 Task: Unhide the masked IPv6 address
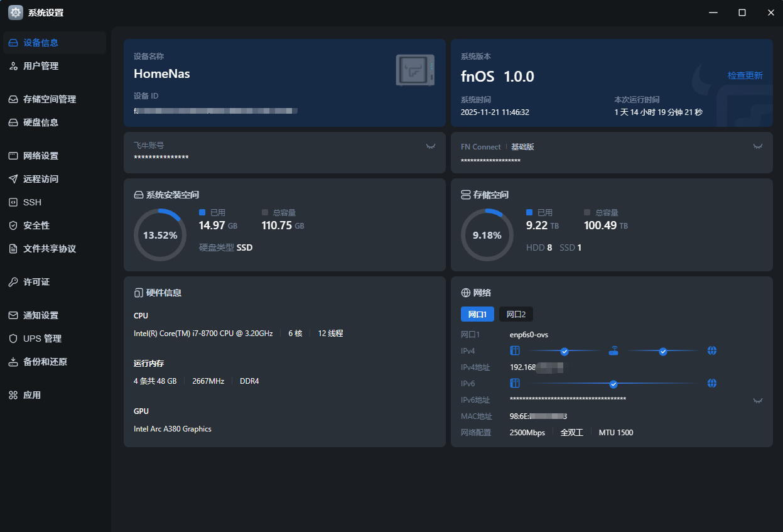pos(758,401)
